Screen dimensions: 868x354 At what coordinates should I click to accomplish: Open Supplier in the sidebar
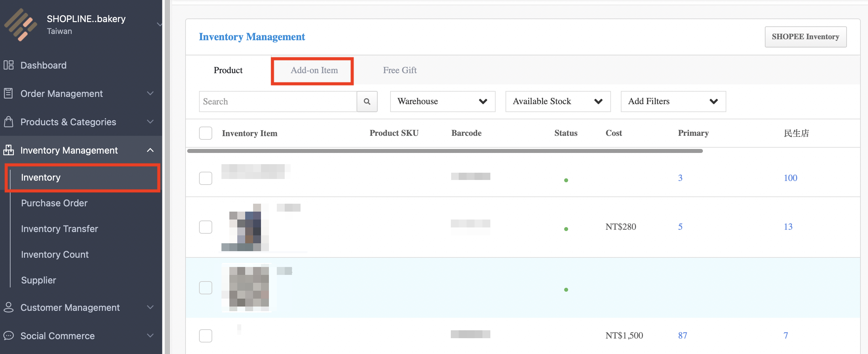pyautogui.click(x=39, y=280)
